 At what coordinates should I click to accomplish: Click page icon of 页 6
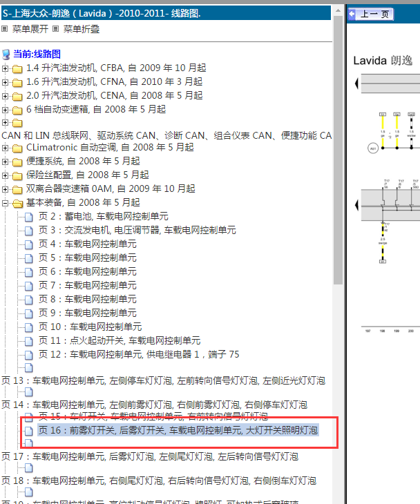point(29,273)
